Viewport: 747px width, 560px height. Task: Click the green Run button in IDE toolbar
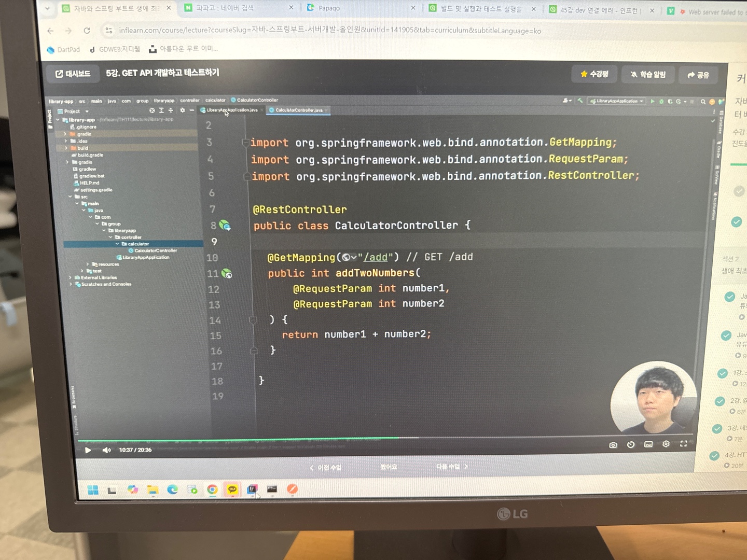(x=653, y=101)
